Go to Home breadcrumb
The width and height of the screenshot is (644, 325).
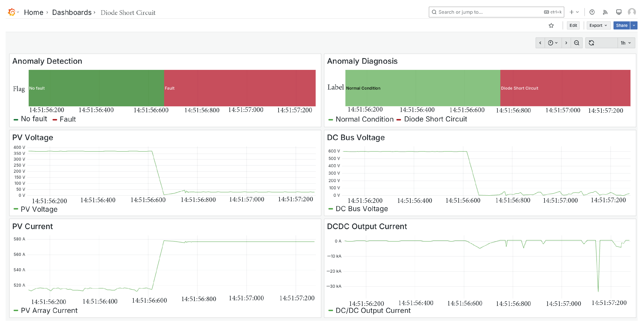tap(34, 12)
